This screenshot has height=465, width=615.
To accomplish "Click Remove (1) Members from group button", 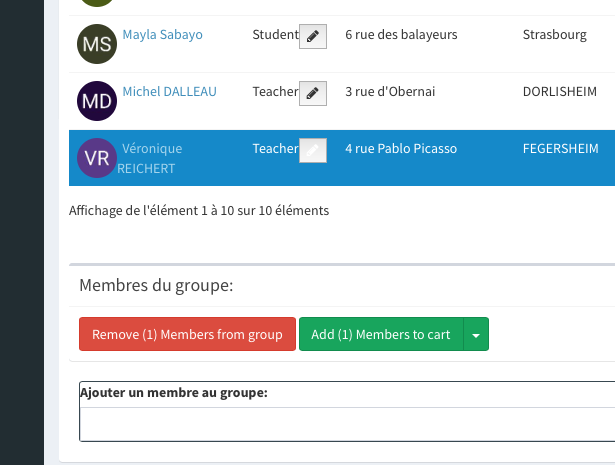I will click(187, 334).
